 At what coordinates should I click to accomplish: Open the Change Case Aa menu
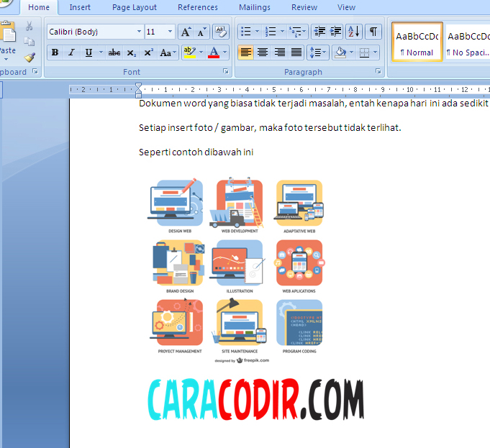[168, 52]
